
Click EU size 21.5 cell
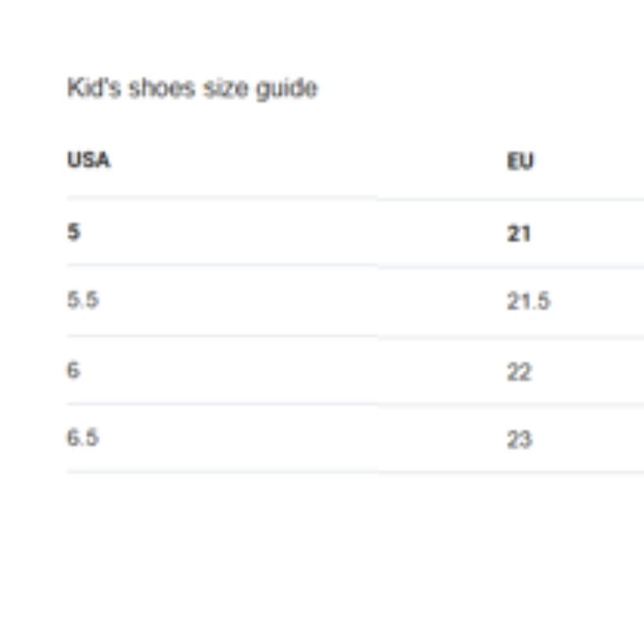528,301
